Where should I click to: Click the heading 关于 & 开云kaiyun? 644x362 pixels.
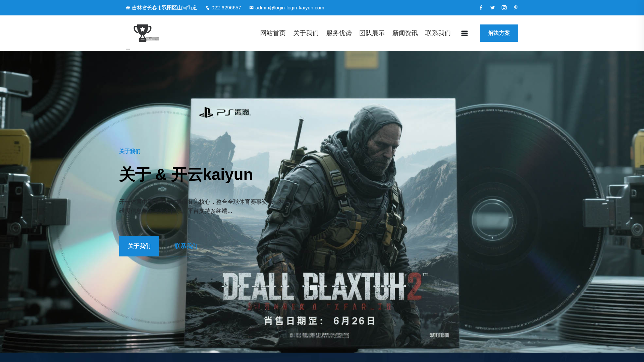tap(186, 175)
